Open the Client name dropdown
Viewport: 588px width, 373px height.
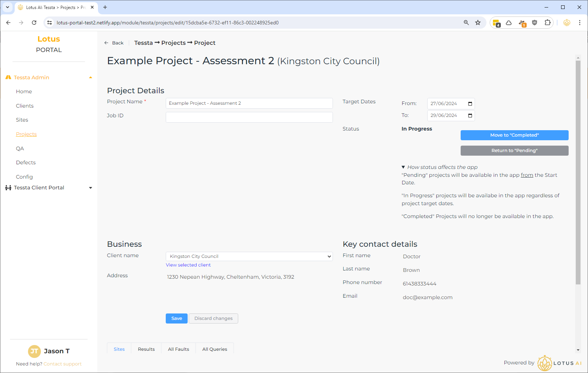(249, 256)
